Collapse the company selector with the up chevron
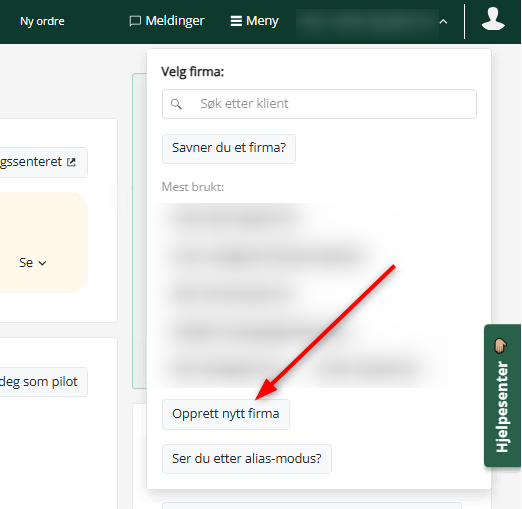The height and width of the screenshot is (509, 522). click(x=443, y=22)
